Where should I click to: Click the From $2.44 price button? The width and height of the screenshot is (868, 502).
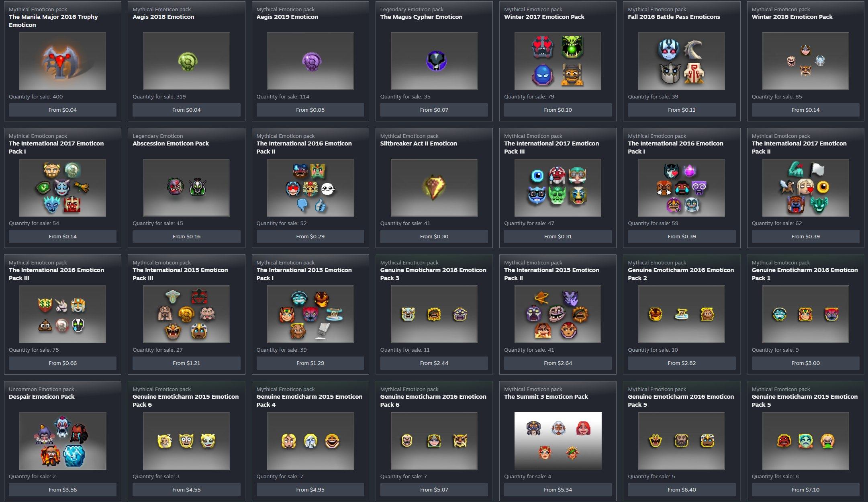434,363
